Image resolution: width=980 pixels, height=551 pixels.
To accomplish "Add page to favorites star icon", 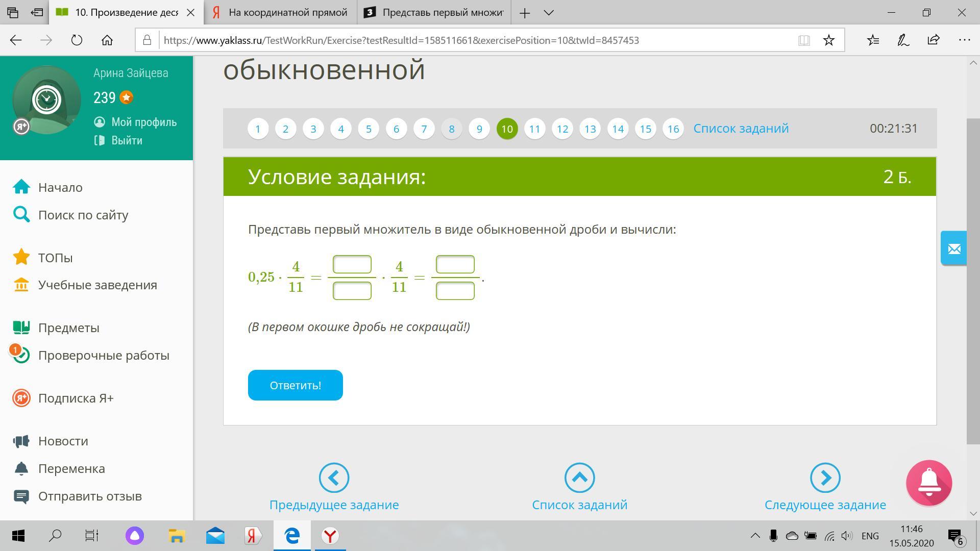I will [x=829, y=40].
